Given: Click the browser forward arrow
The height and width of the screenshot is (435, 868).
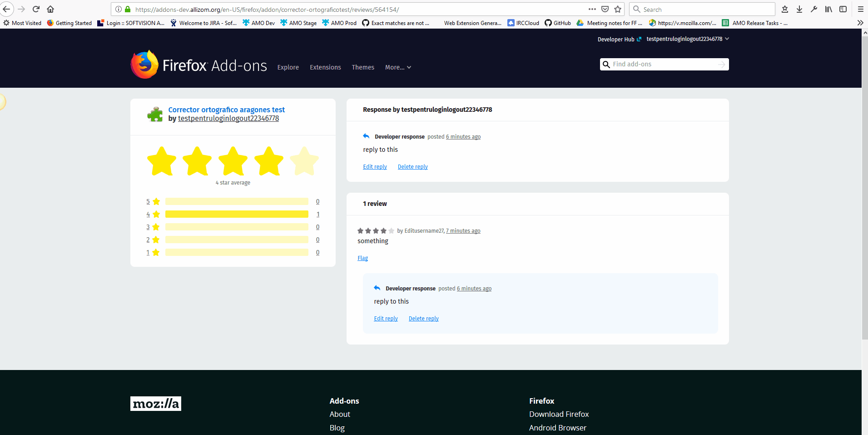Looking at the screenshot, I should 21,9.
